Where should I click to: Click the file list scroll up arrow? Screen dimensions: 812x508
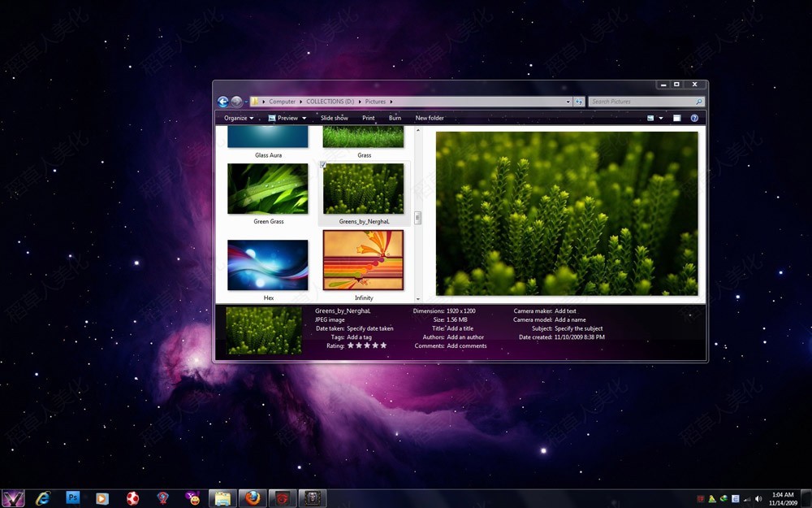(418, 130)
